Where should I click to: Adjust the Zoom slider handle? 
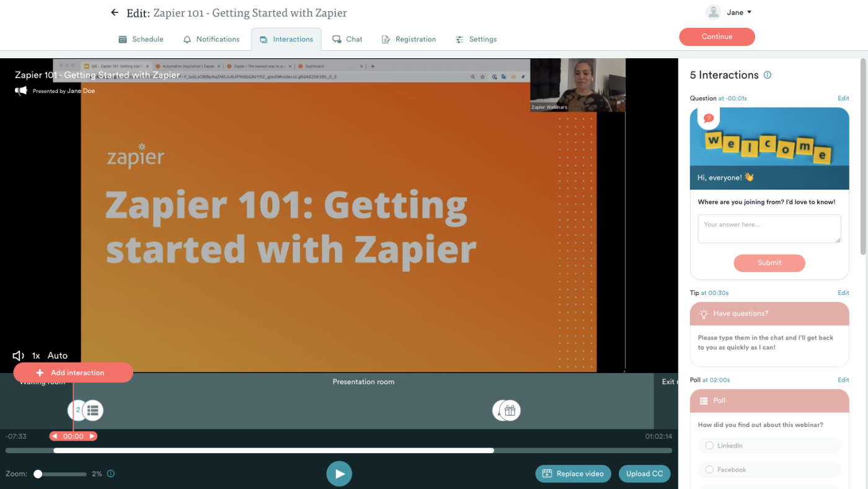(38, 474)
